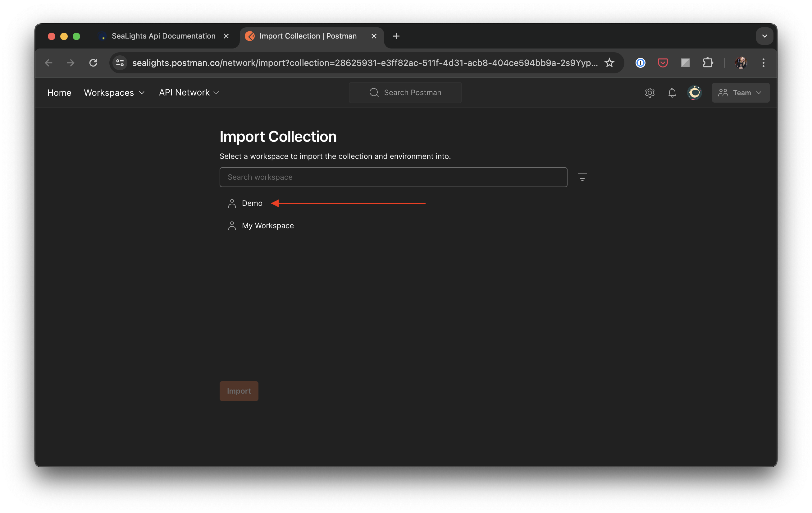Open the 1Password extension icon

tap(640, 63)
